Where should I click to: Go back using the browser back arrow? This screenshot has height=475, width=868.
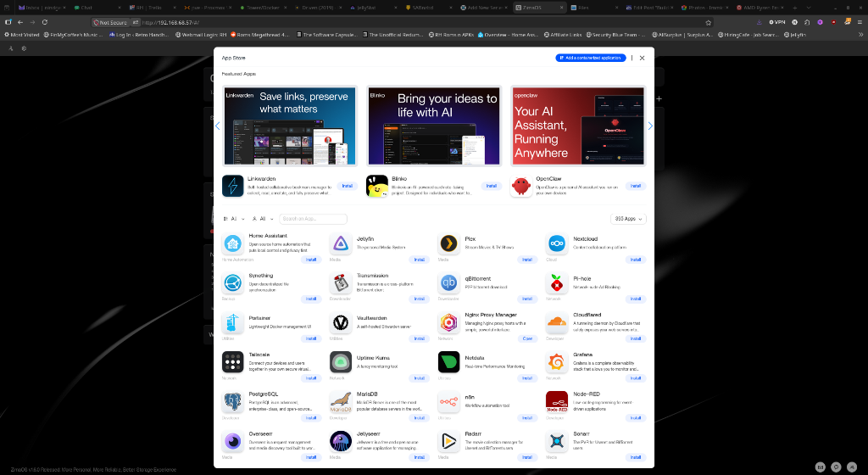(20, 22)
